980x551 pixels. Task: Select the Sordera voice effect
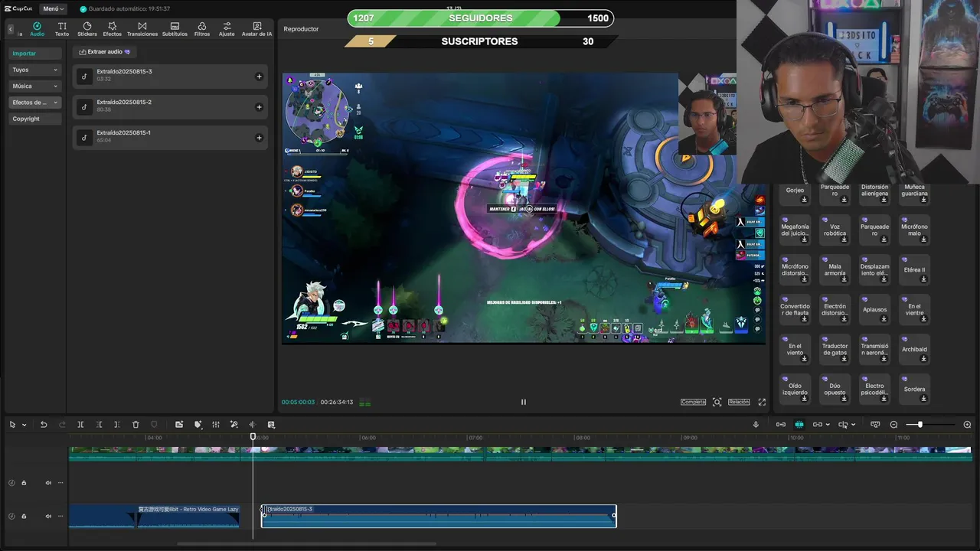(x=914, y=389)
